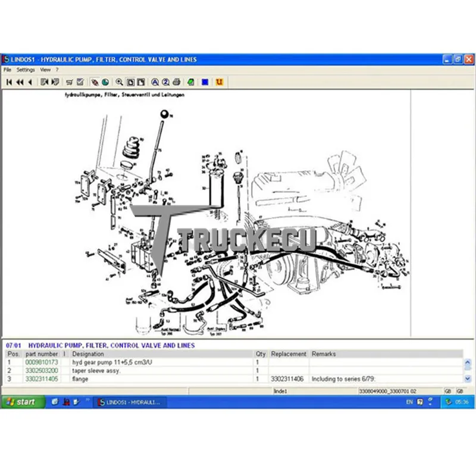Click the 'Designation' column header

click(x=88, y=354)
